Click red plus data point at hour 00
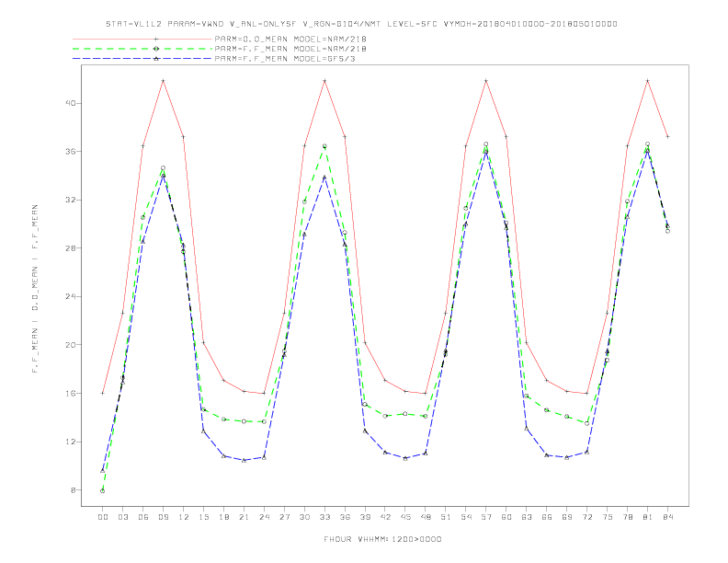Image resolution: width=728 pixels, height=563 pixels. coord(103,393)
